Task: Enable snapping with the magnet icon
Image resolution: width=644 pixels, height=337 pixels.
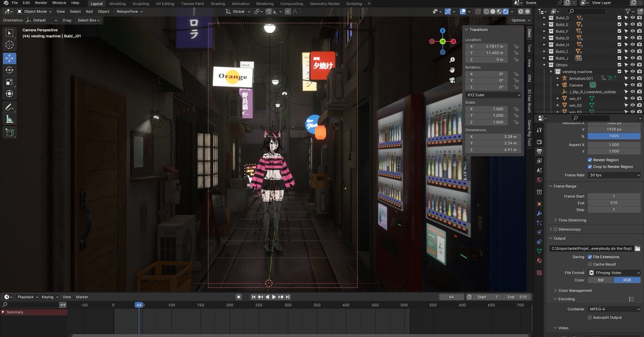Action: click(x=448, y=11)
